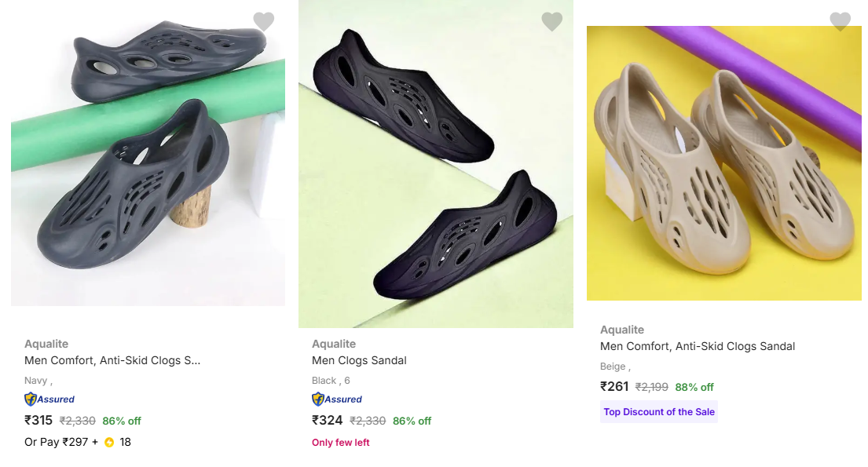Click the Assured badge on Black clogs
Screen dimensions: 868x467
click(337, 399)
